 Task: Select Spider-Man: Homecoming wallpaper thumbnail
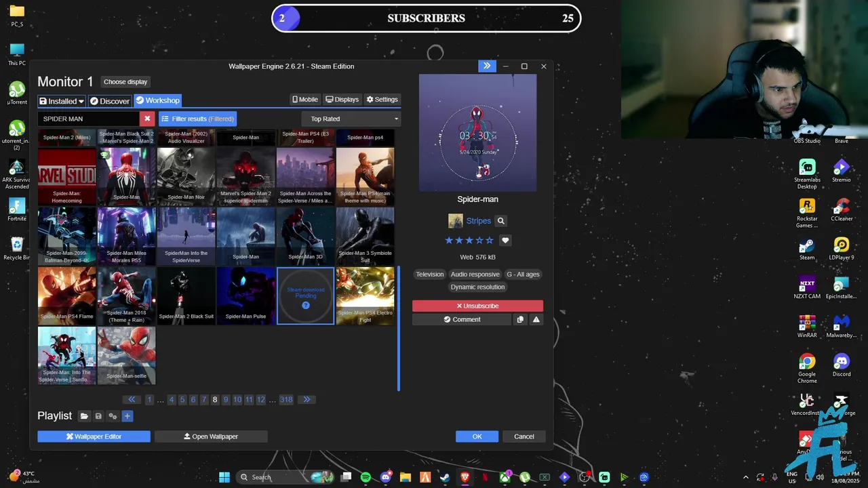66,176
